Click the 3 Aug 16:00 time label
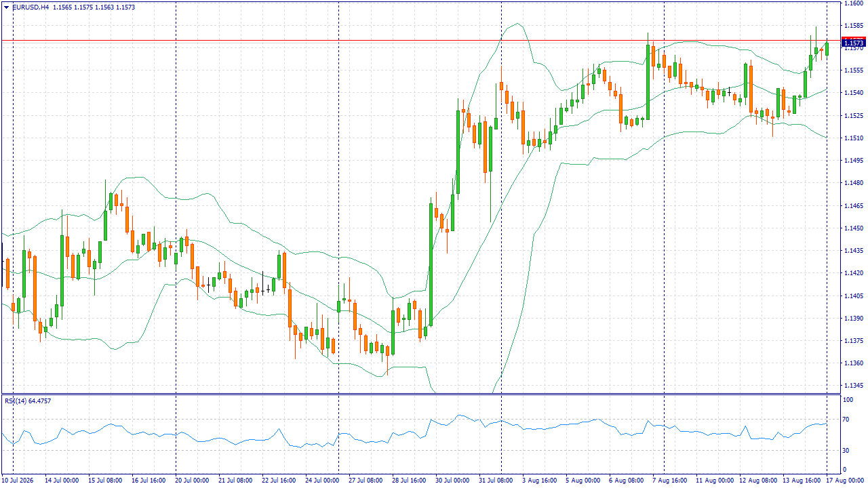Screen dimensions: 868x488 539,481
